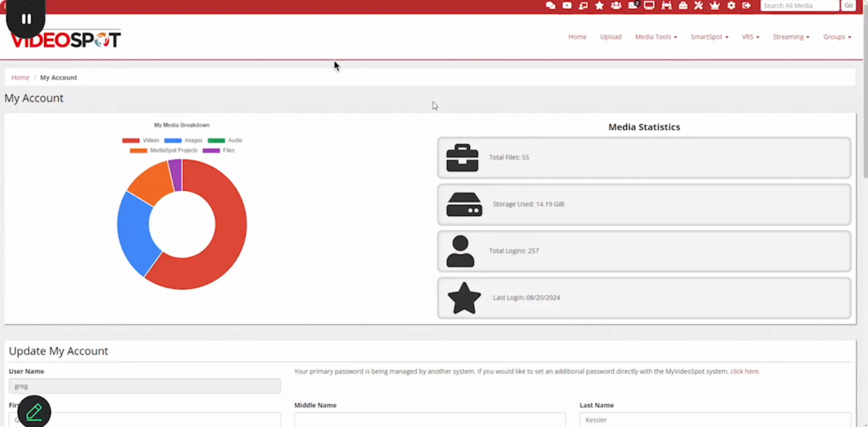Open favorites star icon in top bar
The width and height of the screenshot is (868, 427).
click(x=599, y=5)
